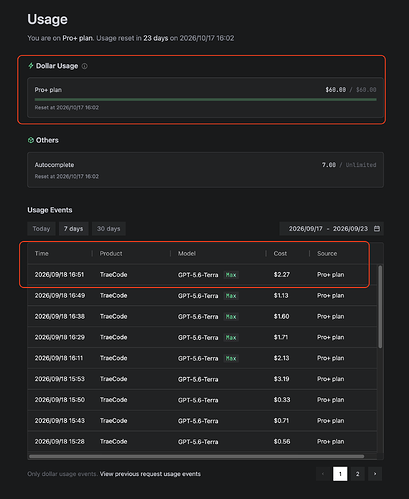The width and height of the screenshot is (409, 499).
Task: Select the 7 days filter tab
Action: (x=73, y=229)
